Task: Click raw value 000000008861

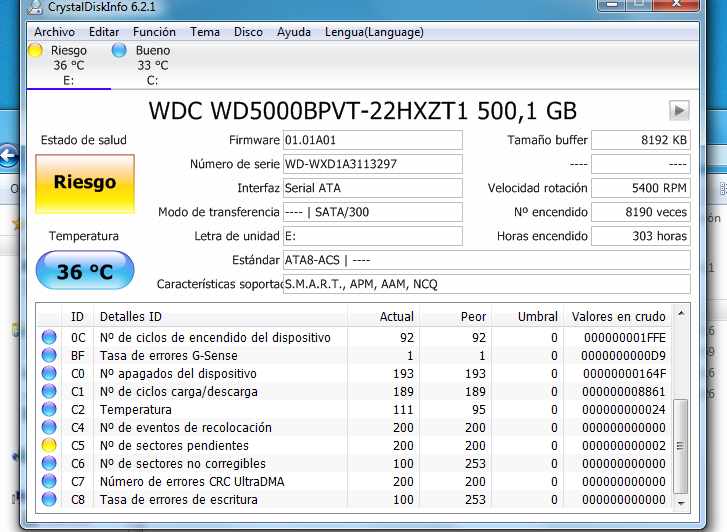Action: (x=624, y=392)
